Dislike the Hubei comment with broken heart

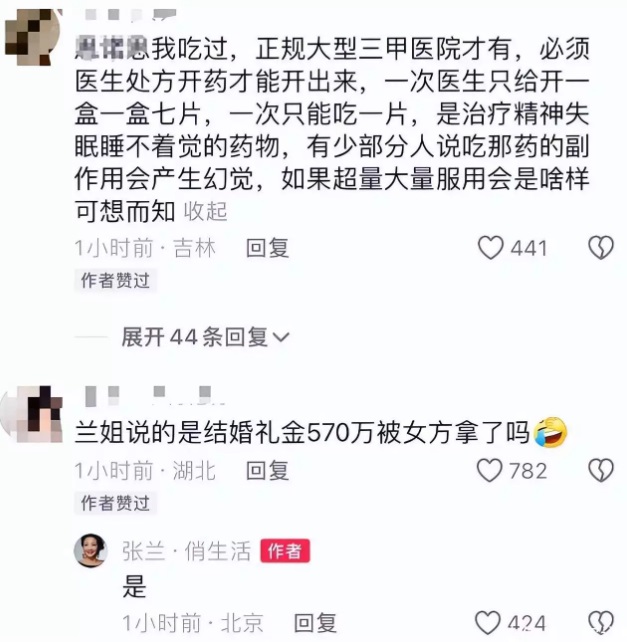pyautogui.click(x=601, y=470)
